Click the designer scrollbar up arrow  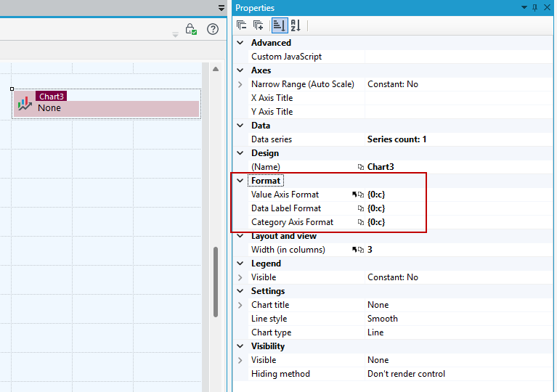click(x=216, y=69)
